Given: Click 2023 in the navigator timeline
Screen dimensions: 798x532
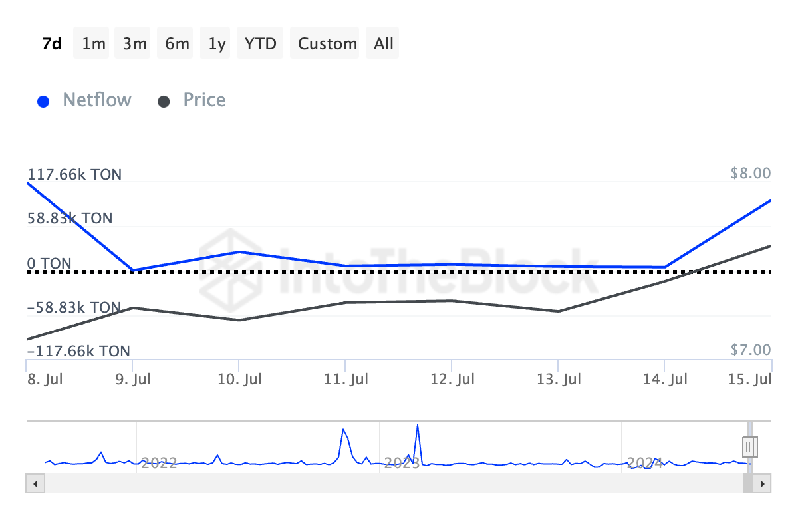Looking at the screenshot, I should pyautogui.click(x=402, y=463).
